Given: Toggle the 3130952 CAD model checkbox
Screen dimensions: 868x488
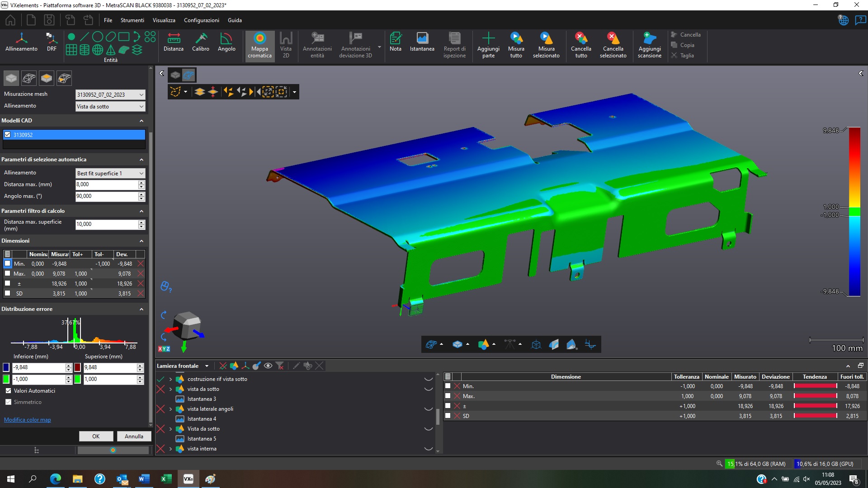Looking at the screenshot, I should (8, 135).
